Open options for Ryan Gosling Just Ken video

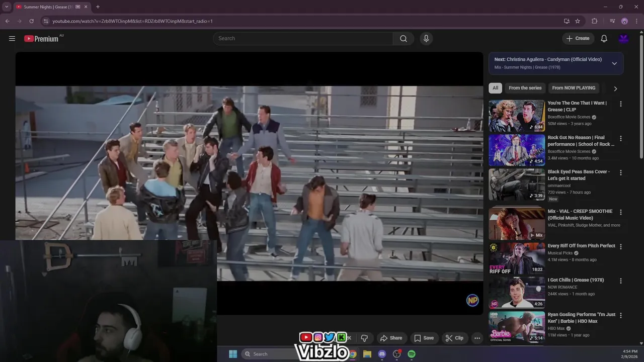click(620, 315)
